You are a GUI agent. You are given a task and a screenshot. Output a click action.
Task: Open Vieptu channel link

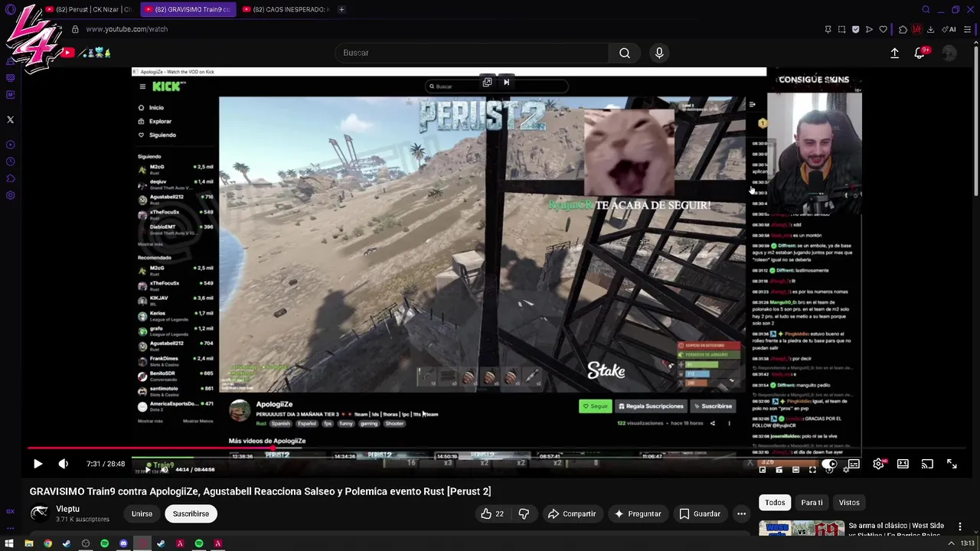(67, 509)
